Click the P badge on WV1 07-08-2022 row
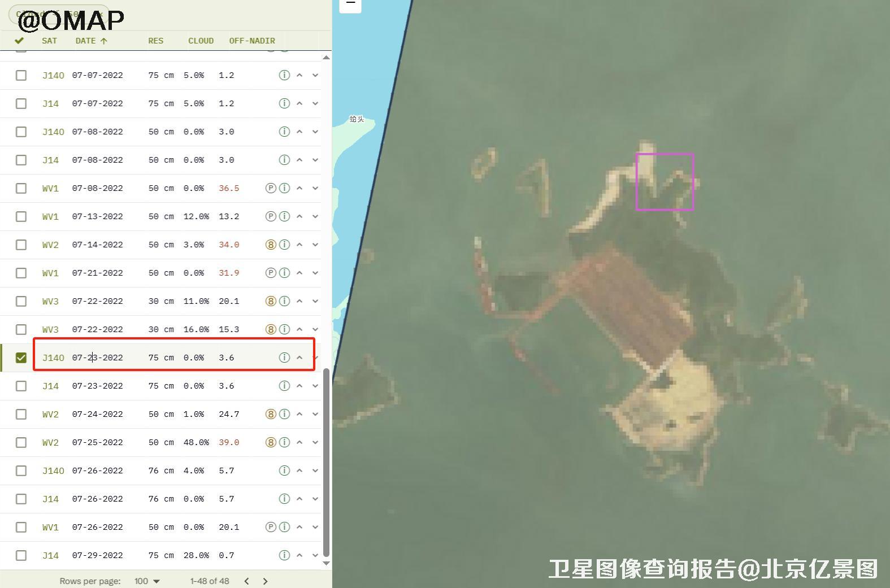The image size is (890, 588). 271,188
